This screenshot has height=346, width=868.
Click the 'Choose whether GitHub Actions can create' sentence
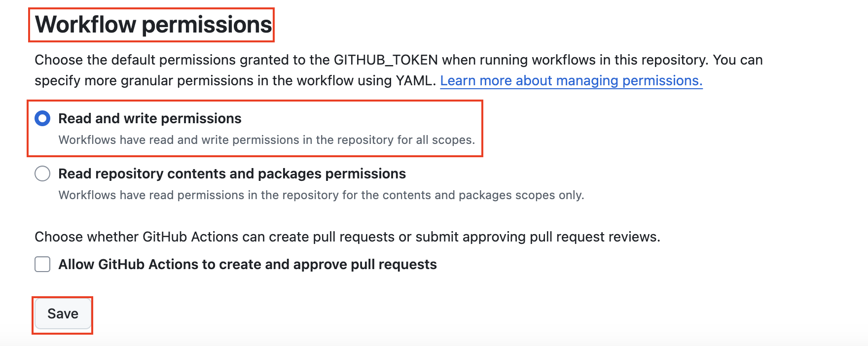click(347, 237)
